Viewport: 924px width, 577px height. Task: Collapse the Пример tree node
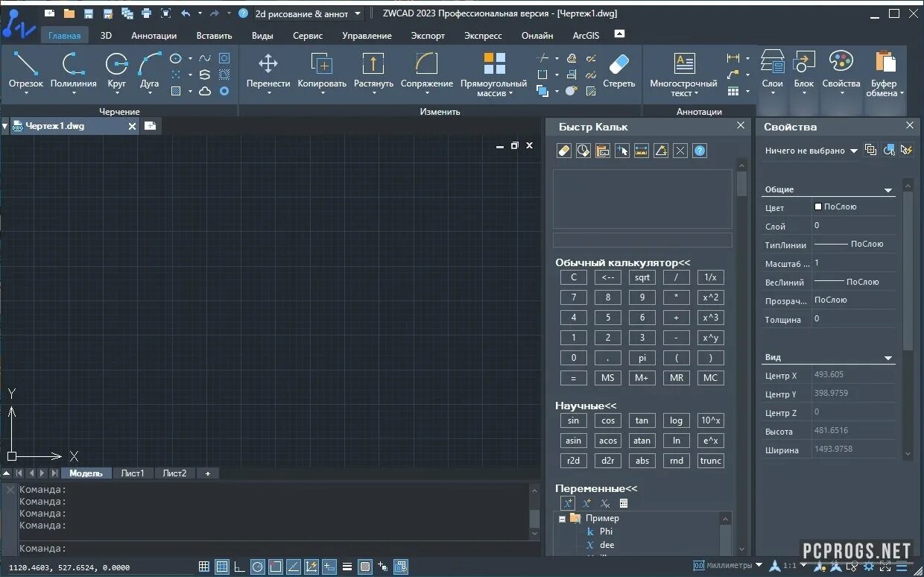562,519
